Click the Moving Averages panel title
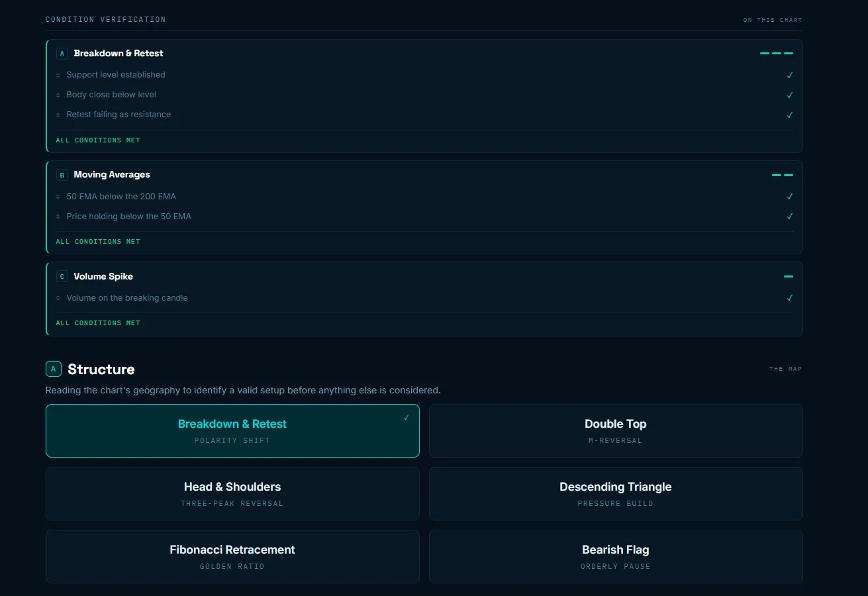The width and height of the screenshot is (868, 596). click(x=112, y=175)
